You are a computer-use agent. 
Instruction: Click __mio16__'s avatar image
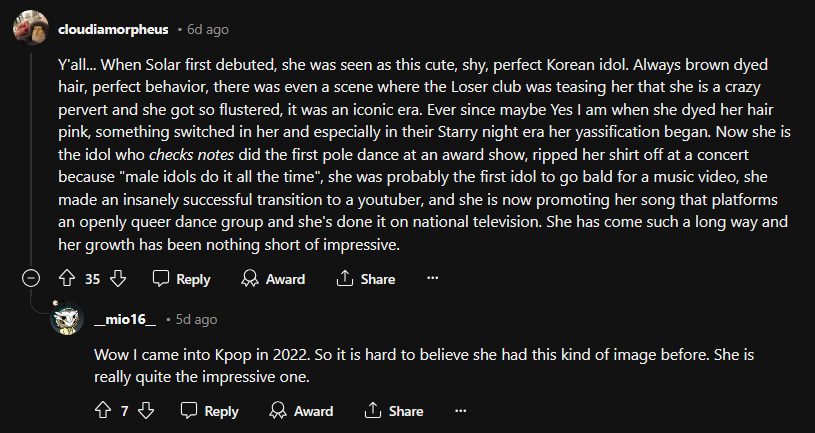[x=67, y=320]
